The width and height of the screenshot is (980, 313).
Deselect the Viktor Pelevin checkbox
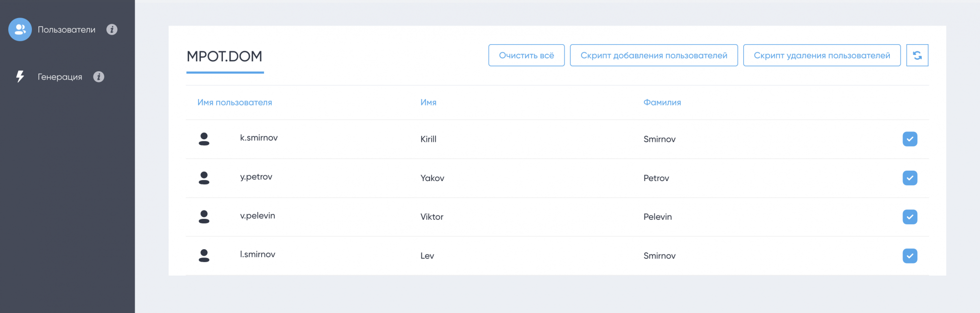909,217
